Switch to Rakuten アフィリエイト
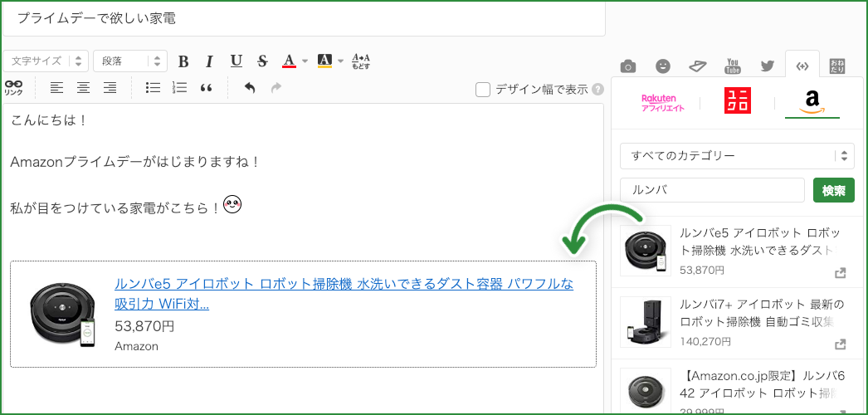The image size is (868, 415). (663, 102)
